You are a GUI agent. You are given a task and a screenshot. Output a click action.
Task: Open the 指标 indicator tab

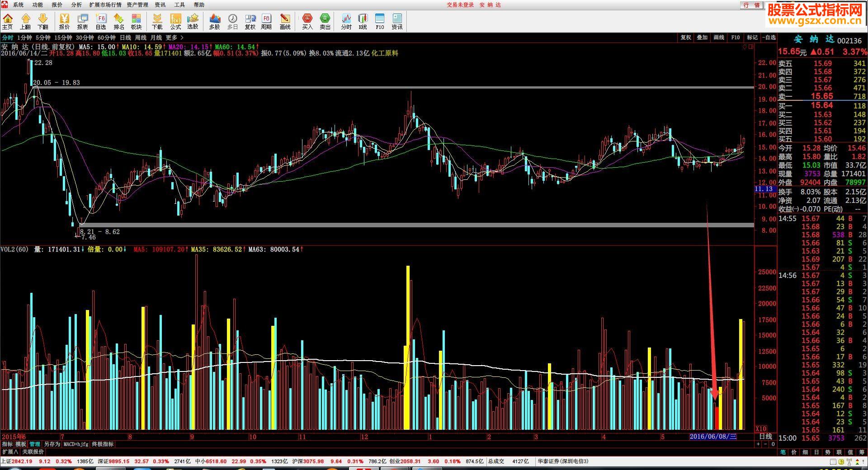7,444
